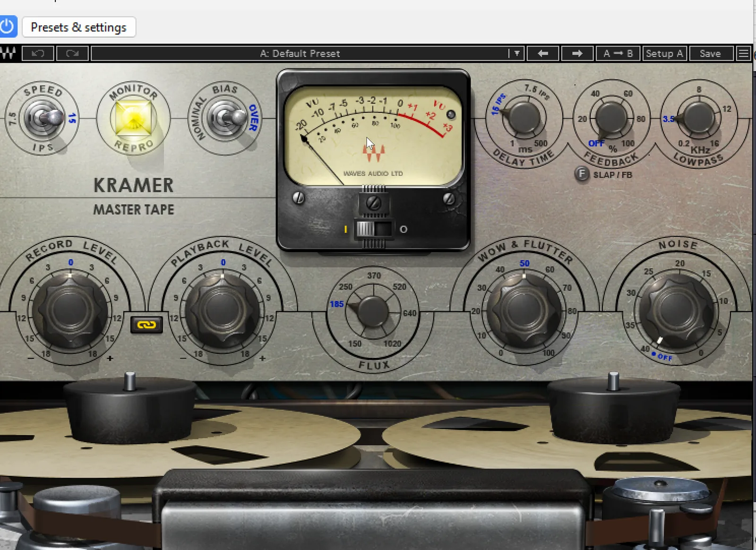Toggle the Slap / FB mode button
Image resolution: width=756 pixels, height=550 pixels.
(x=582, y=175)
